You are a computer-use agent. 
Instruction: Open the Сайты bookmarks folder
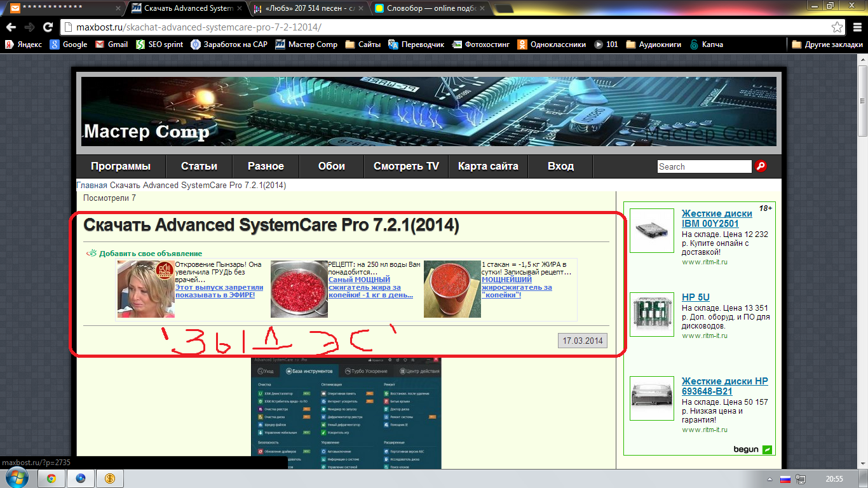pyautogui.click(x=363, y=44)
